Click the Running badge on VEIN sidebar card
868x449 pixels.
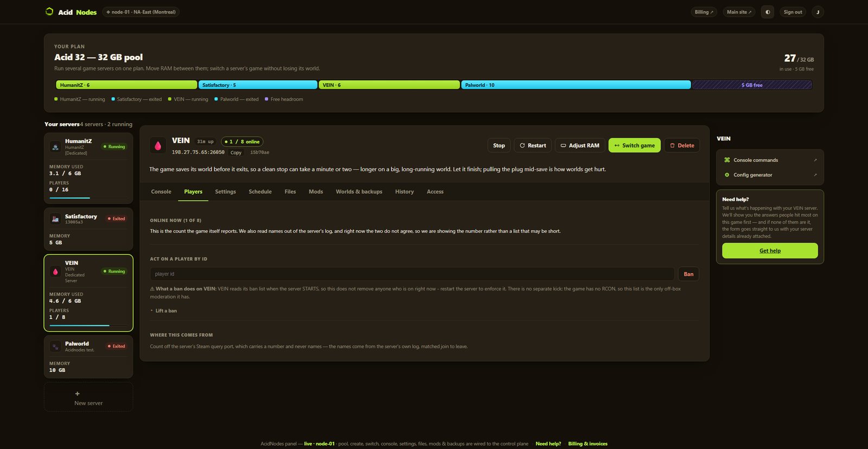coord(114,271)
